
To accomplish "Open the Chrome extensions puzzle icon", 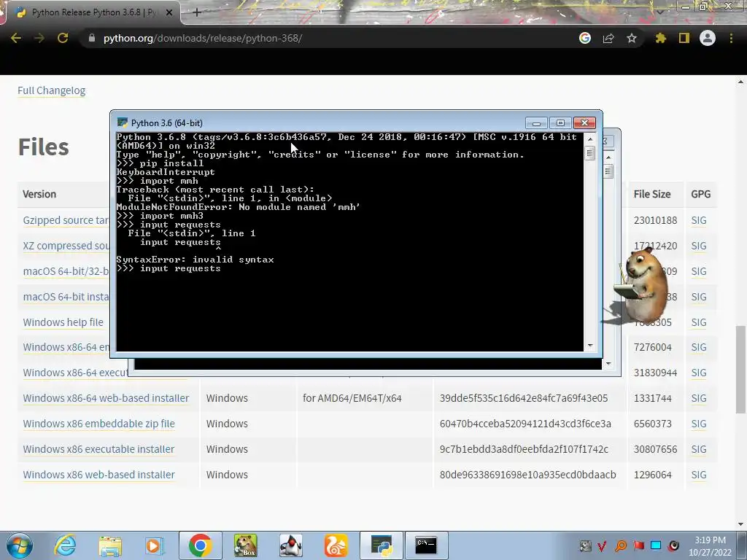I will [x=660, y=38].
